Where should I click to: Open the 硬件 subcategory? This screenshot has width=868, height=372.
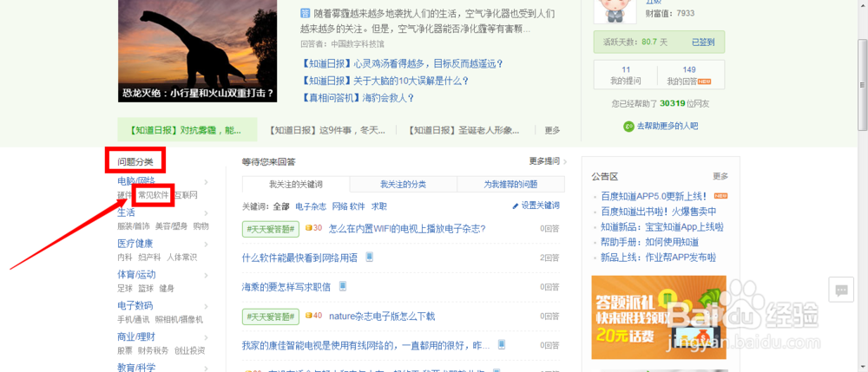pyautogui.click(x=124, y=195)
